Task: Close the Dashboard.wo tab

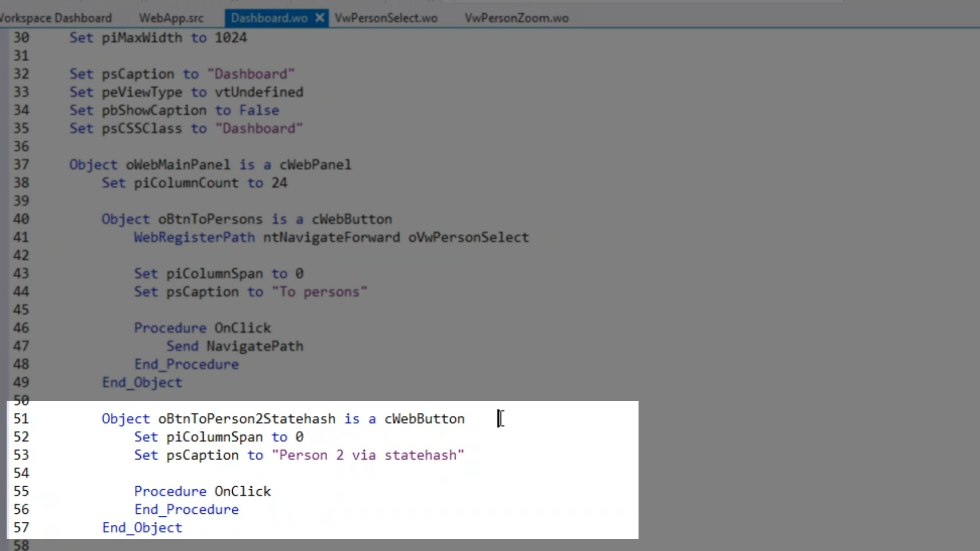Action: [x=320, y=18]
